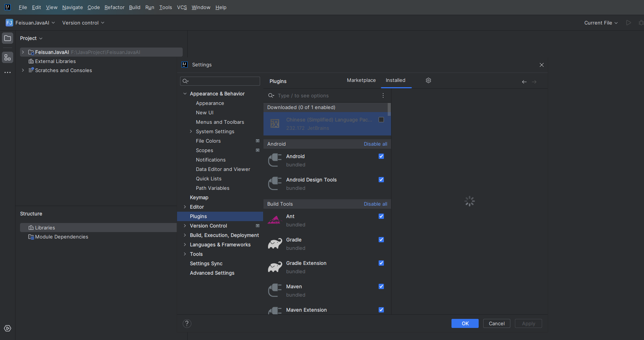Select the Android Design Tools plugin icon
644x340 pixels.
(275, 183)
